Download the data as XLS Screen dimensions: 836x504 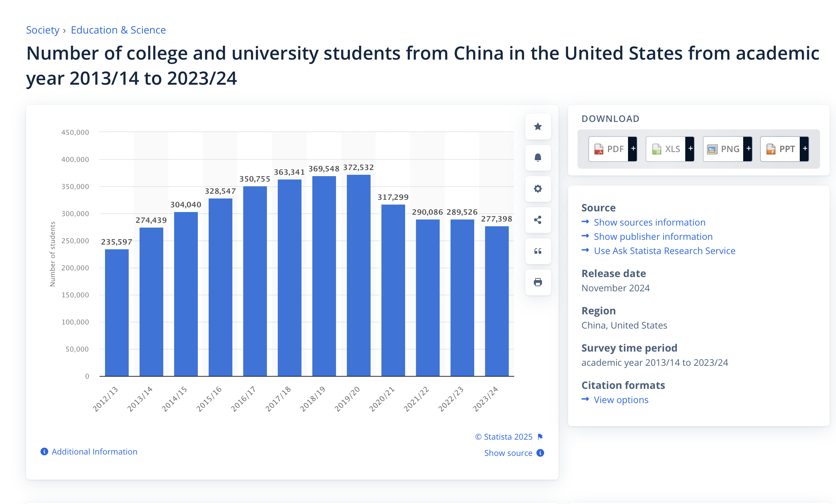click(666, 149)
